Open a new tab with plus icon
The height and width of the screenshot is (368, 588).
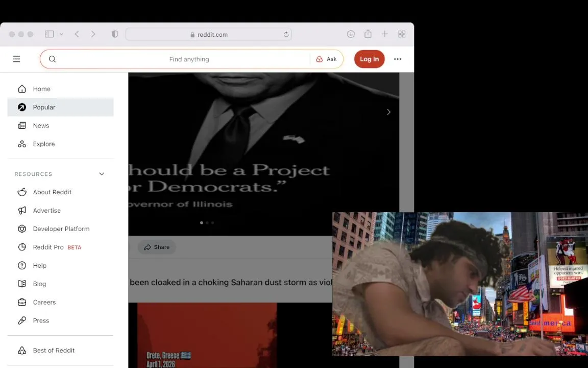pyautogui.click(x=385, y=34)
